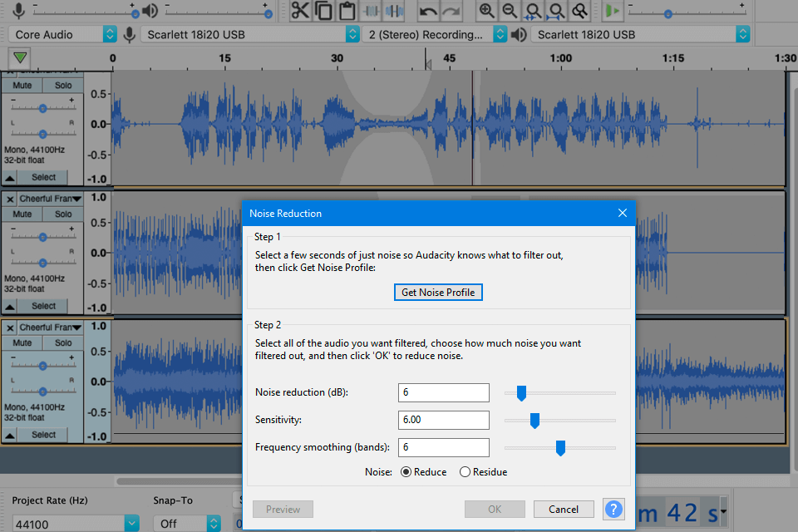Viewport: 798px width, 532px height.
Task: Click the Sensitivity 6.00 input field
Action: tap(444, 420)
